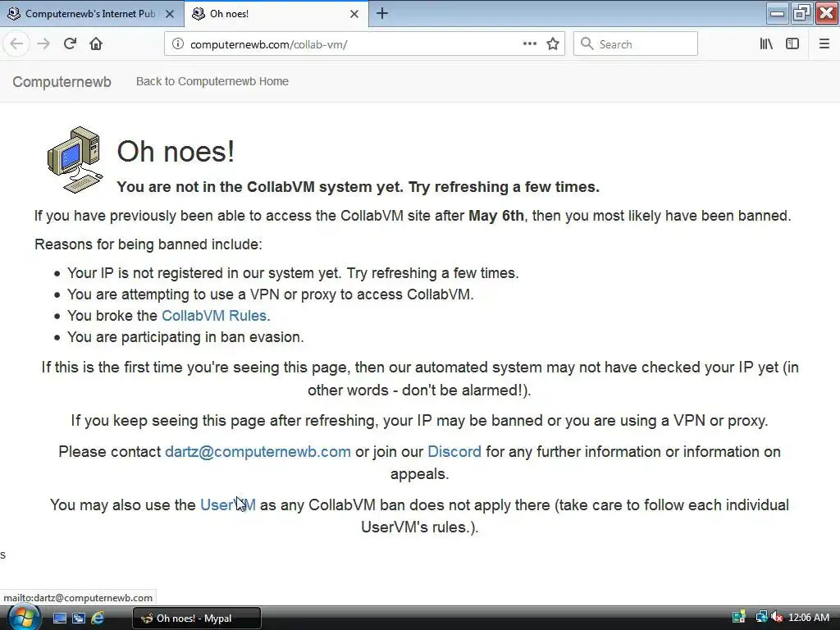This screenshot has width=840, height=630.
Task: Click the 12:06 AM clock
Action: click(809, 617)
